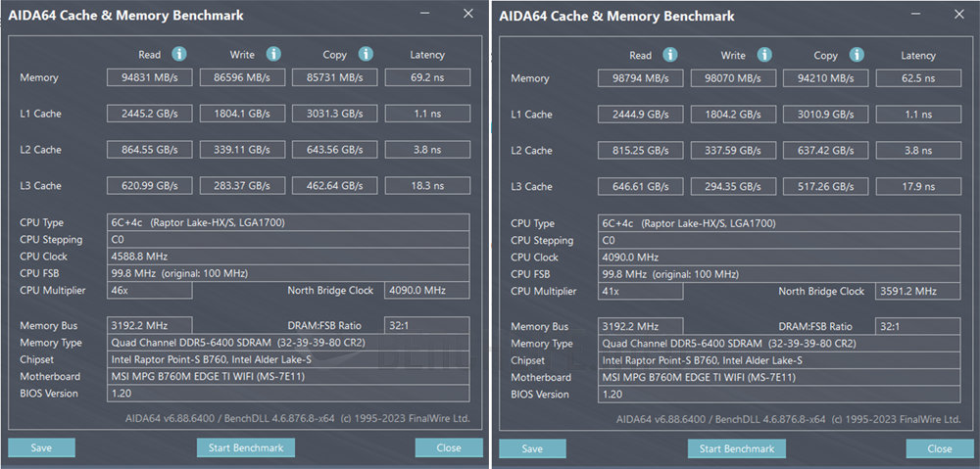The width and height of the screenshot is (980, 469).
Task: Click L2 Cache copy 637.42 GB/s
Action: 826,151
